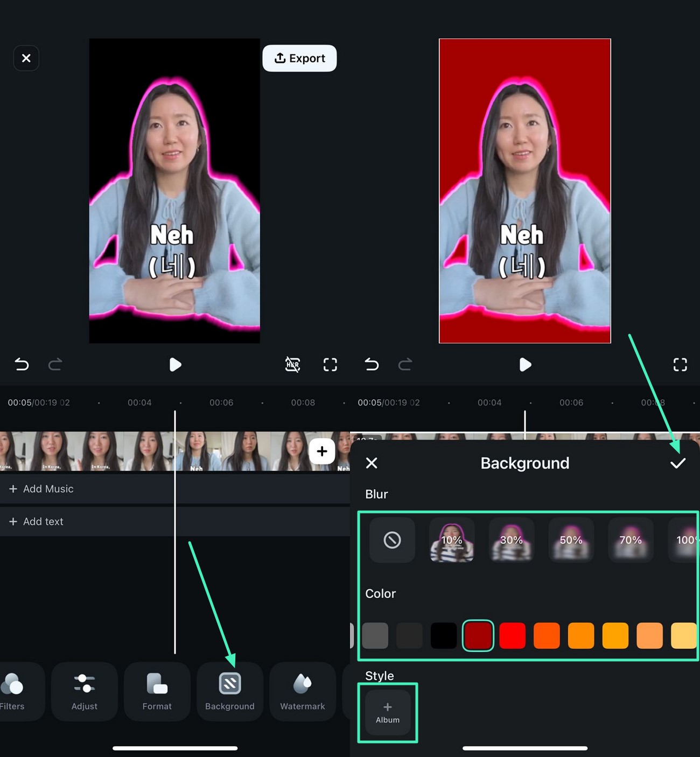Redo the last edit
This screenshot has height=757, width=700.
[x=55, y=365]
